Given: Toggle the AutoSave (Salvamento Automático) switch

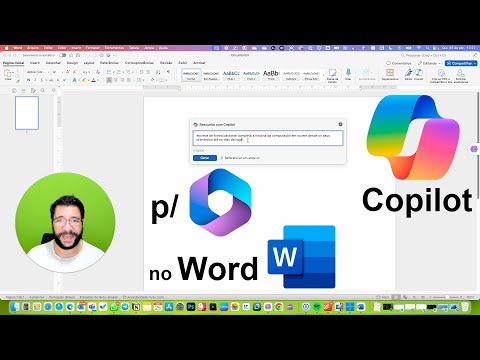Looking at the screenshot, I should [x=62, y=55].
